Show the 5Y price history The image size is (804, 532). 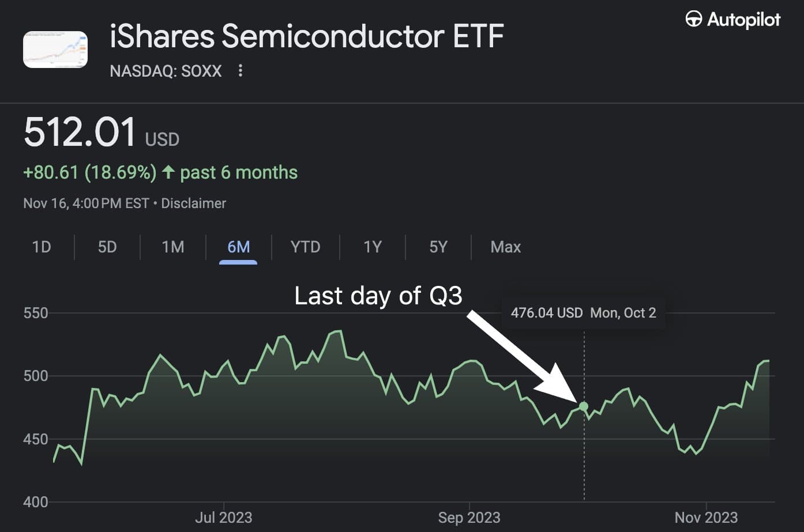tap(438, 247)
